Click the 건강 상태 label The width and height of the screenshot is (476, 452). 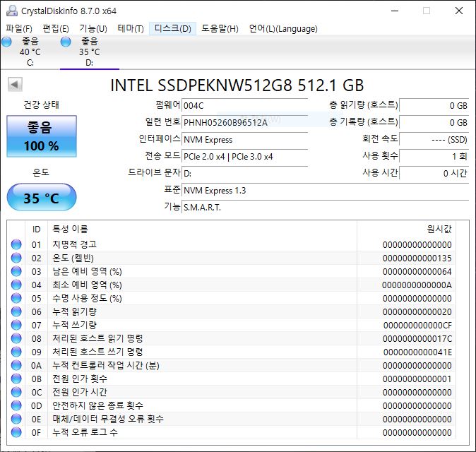tap(41, 105)
